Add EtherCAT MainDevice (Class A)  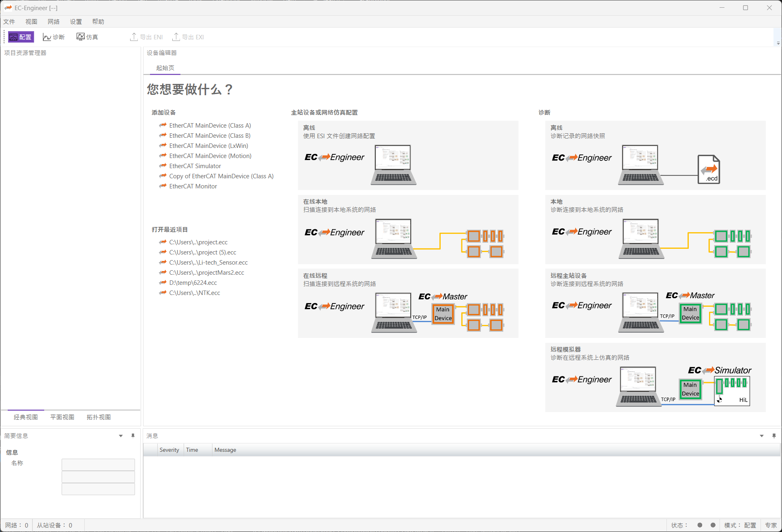pyautogui.click(x=210, y=126)
